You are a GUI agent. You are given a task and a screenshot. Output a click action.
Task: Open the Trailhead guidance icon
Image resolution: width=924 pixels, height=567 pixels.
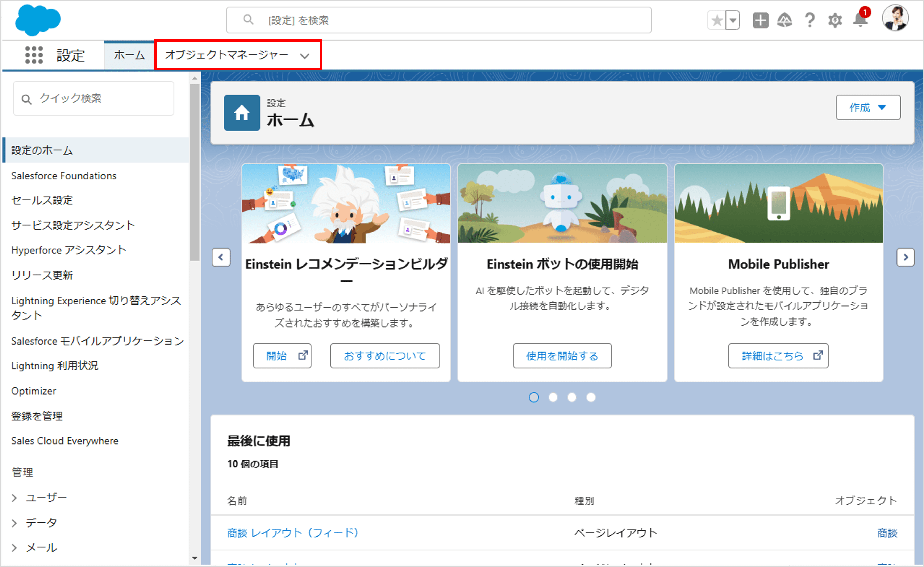coord(784,20)
